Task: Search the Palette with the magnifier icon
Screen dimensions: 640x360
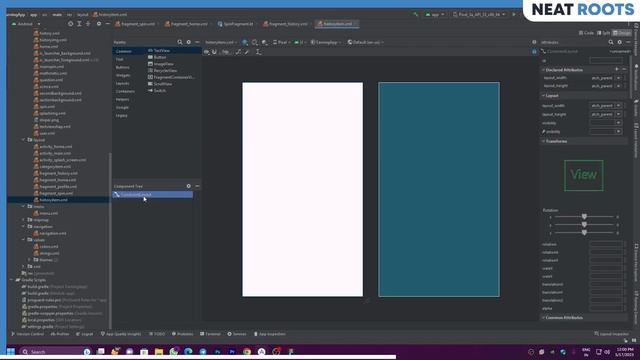Action: tap(180, 42)
